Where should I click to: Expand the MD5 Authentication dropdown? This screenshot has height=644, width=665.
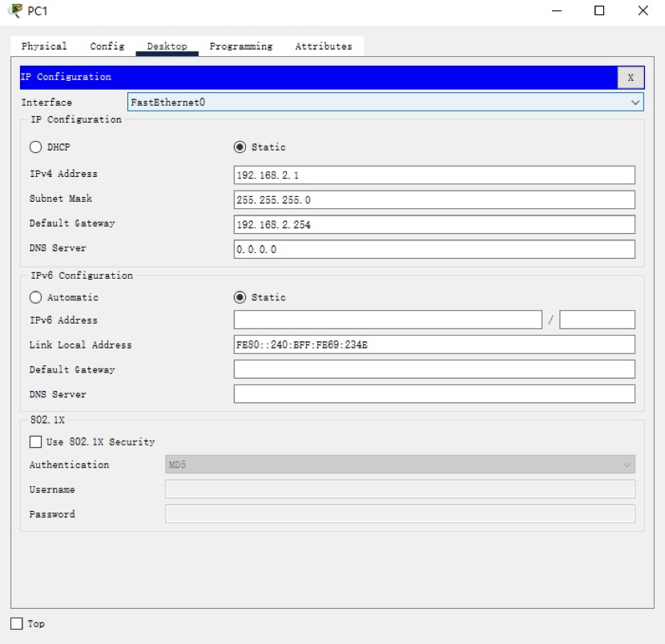pyautogui.click(x=400, y=465)
